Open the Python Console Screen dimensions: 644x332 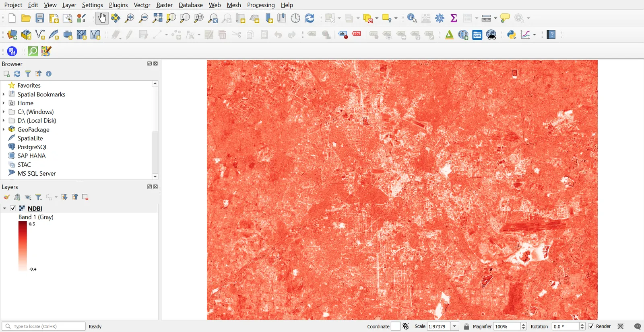[x=512, y=35]
